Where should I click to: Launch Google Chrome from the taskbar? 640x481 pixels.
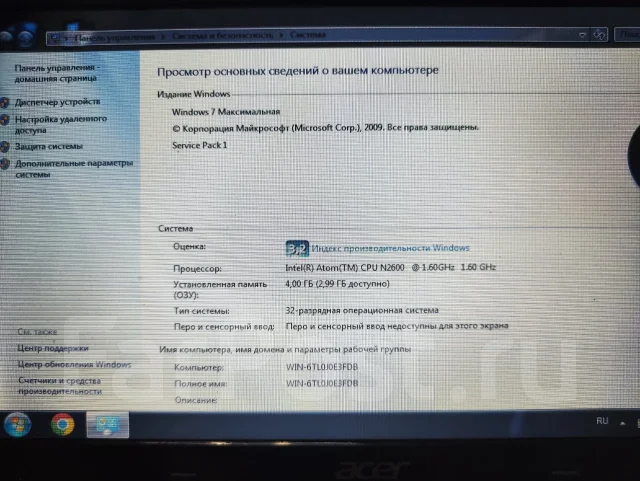click(x=62, y=425)
